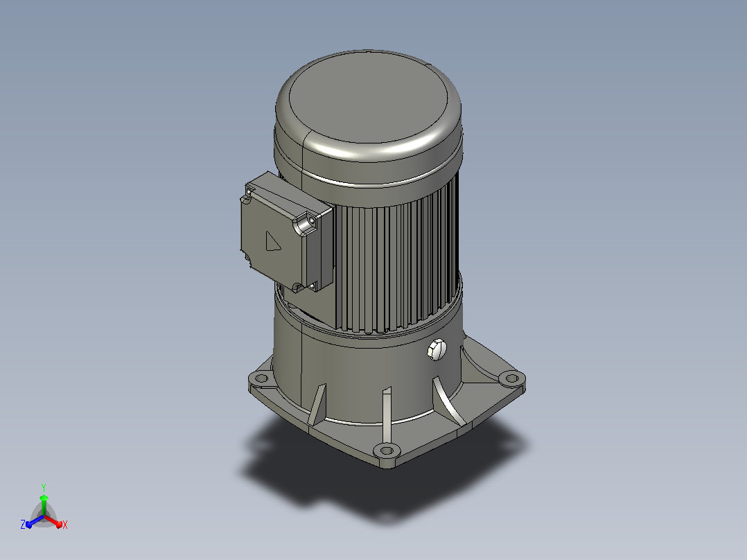Click the "Y" label of the axis triad

pos(44,488)
